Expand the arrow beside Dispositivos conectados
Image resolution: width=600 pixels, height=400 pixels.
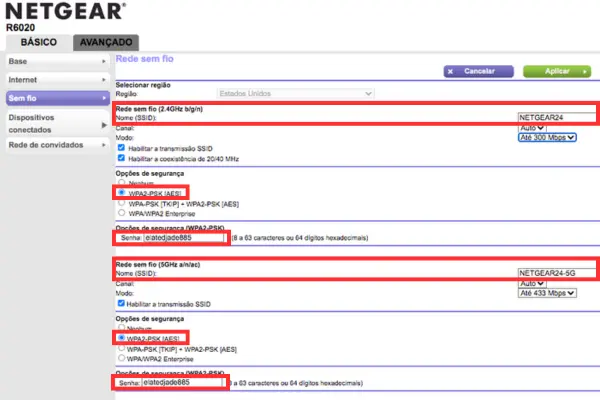tap(104, 125)
